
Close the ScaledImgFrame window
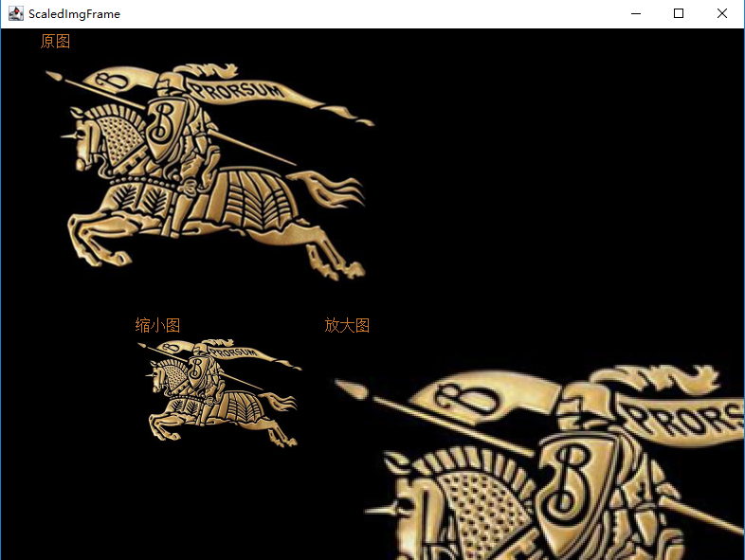pyautogui.click(x=721, y=14)
